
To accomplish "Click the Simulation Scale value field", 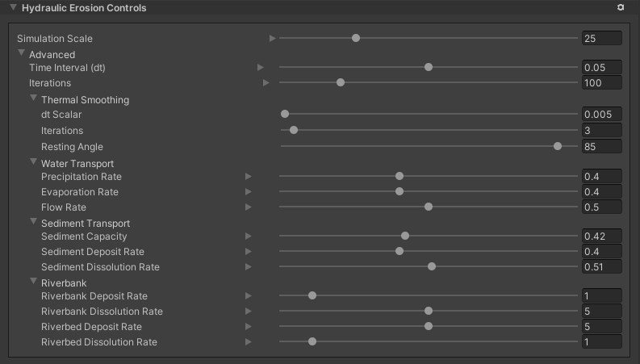I will [601, 38].
